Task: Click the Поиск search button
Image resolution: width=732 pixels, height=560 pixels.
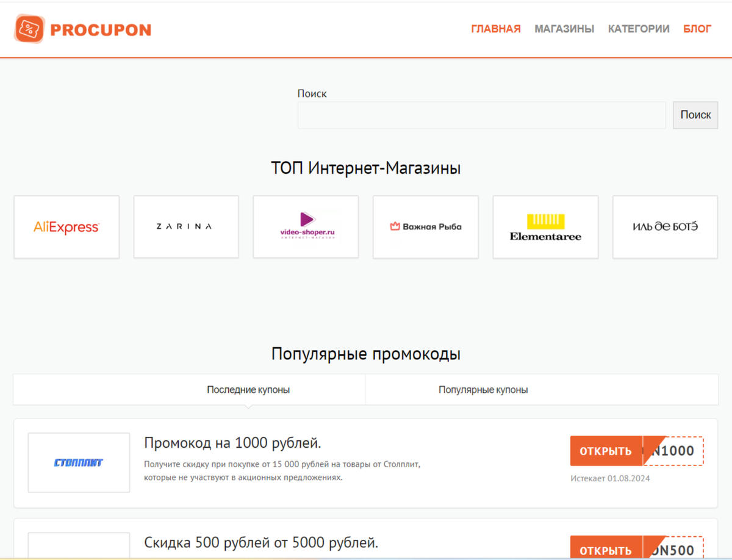Action: 695,115
